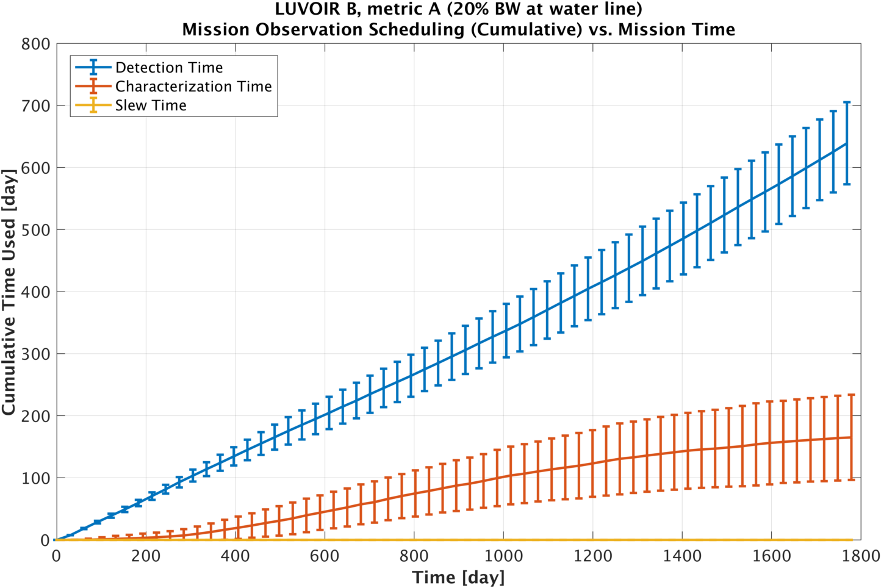Viewport: 881px width, 588px height.
Task: Click the 1800 tick on x-axis
Action: (860, 556)
